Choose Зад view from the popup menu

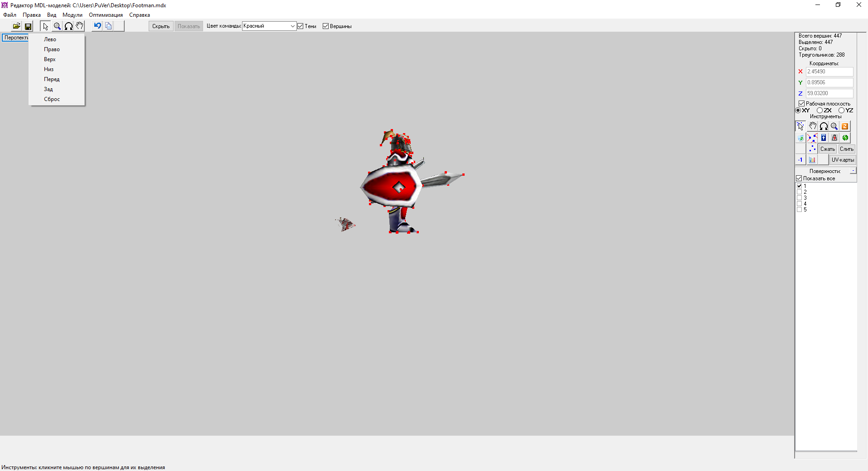click(x=57, y=89)
